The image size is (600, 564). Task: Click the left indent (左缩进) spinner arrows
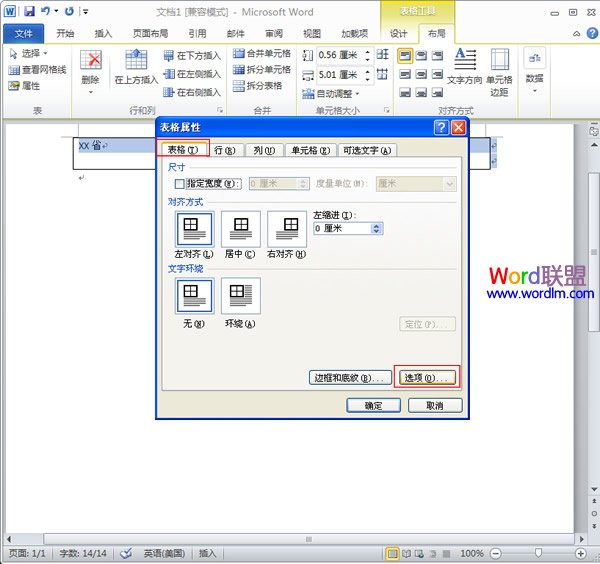(377, 229)
